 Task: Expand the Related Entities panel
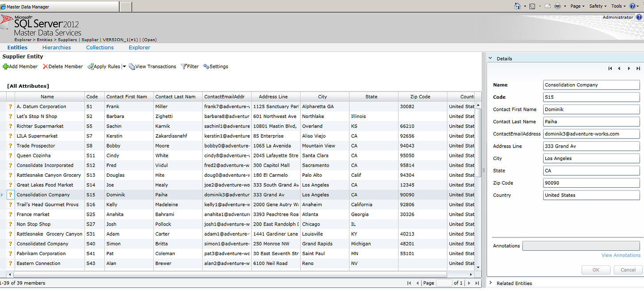click(490, 283)
